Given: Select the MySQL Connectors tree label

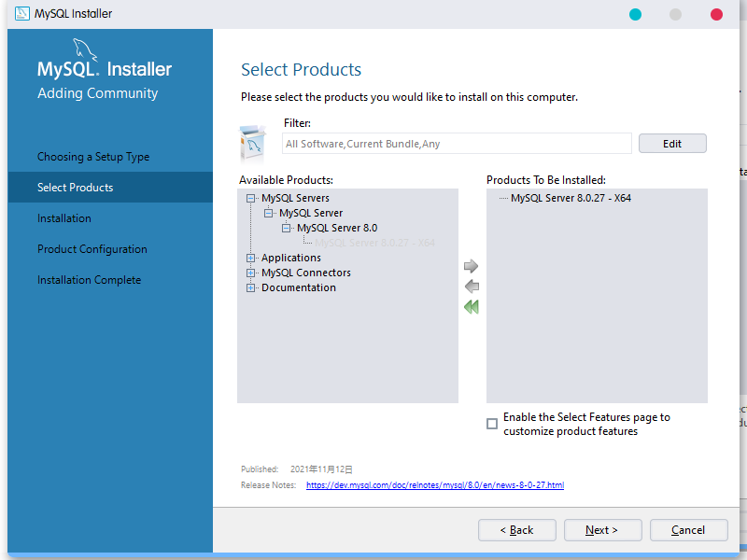Looking at the screenshot, I should pyautogui.click(x=306, y=273).
